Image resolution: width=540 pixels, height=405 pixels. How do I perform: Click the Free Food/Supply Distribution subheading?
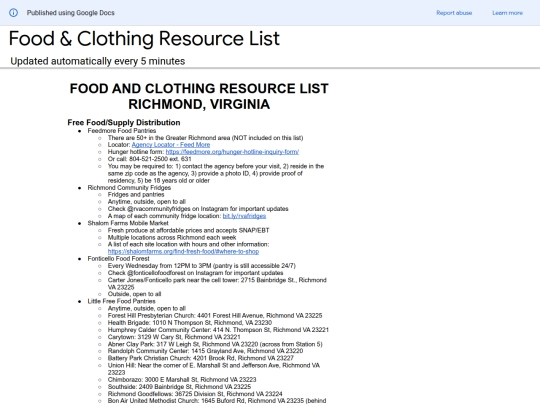pyautogui.click(x=124, y=123)
